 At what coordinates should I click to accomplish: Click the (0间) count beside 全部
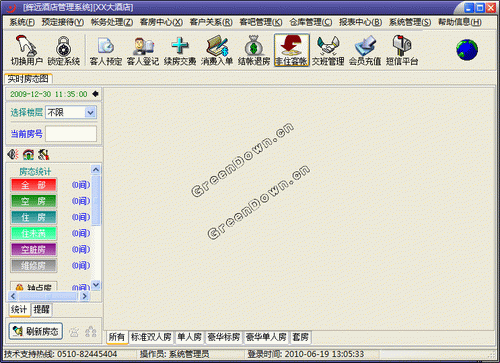tap(81, 185)
